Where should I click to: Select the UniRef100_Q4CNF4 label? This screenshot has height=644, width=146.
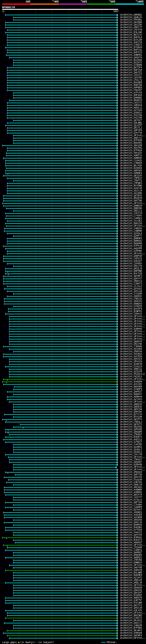coord(131,635)
